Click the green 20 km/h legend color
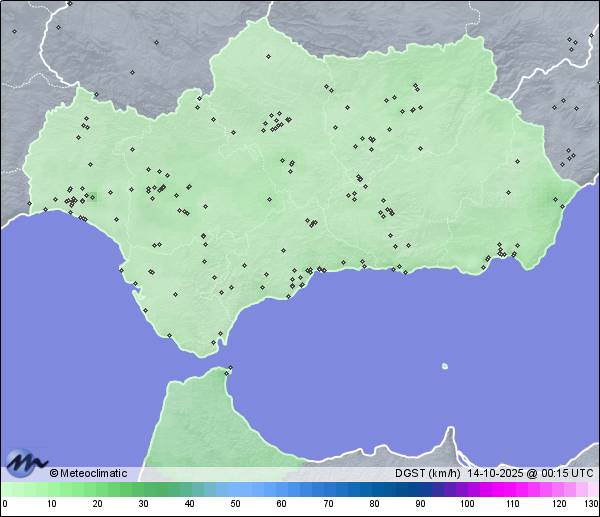This screenshot has width=600, height=517. point(97,490)
